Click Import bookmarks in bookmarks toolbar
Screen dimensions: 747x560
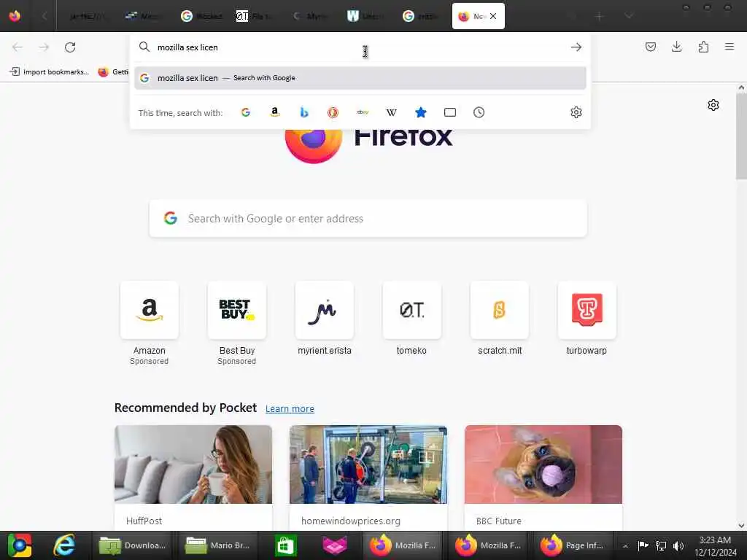[x=50, y=72]
